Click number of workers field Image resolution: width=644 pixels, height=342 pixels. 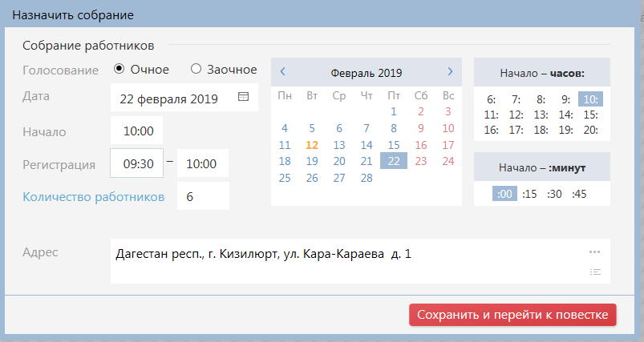point(202,196)
